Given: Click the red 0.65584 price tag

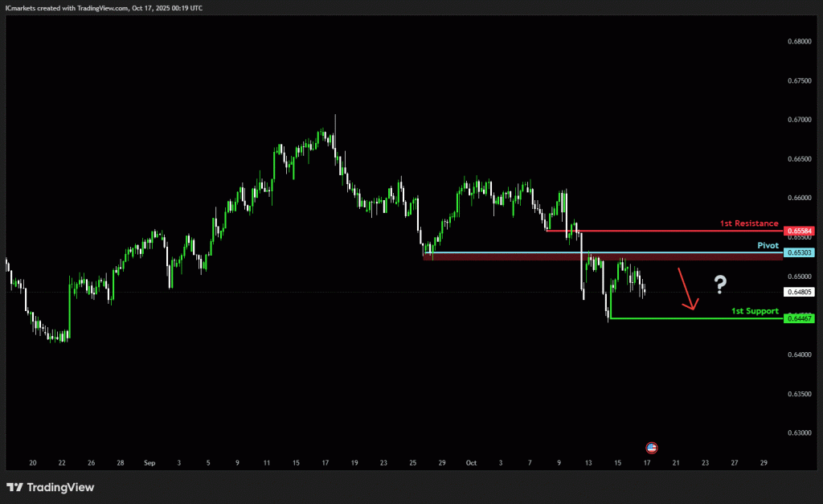Looking at the screenshot, I should [x=800, y=232].
